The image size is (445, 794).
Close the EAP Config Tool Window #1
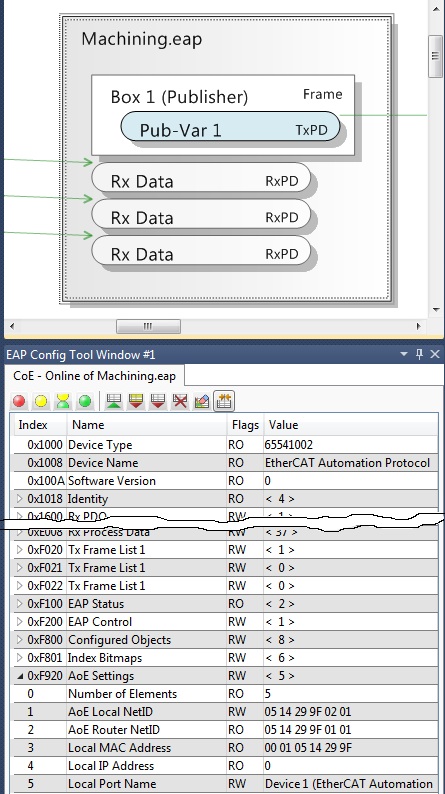tap(435, 354)
